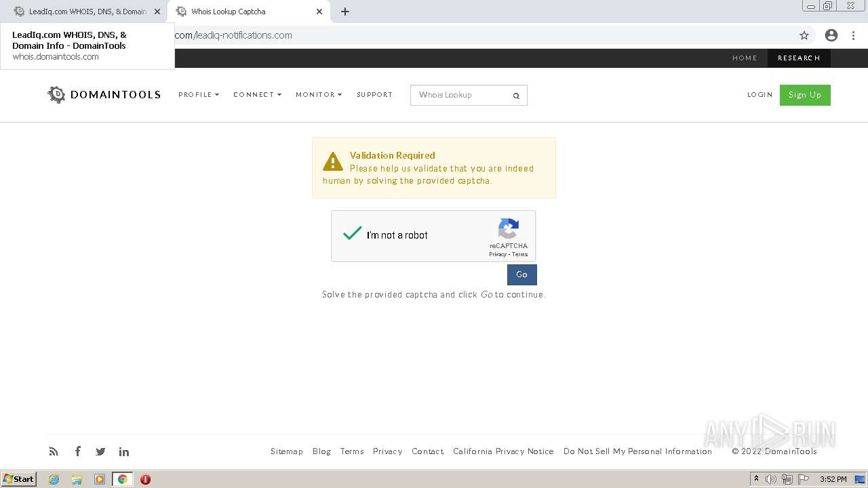Click the DomainTools gear logo

pos(56,95)
